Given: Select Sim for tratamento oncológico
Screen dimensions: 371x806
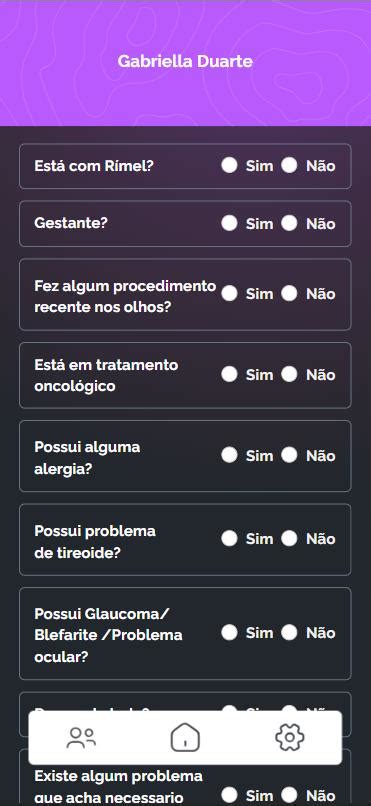Looking at the screenshot, I should click(229, 375).
